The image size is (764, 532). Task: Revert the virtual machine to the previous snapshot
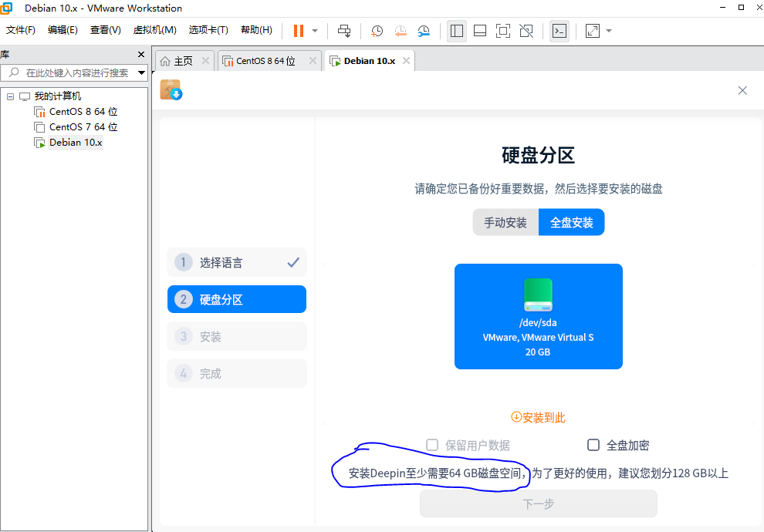click(401, 31)
